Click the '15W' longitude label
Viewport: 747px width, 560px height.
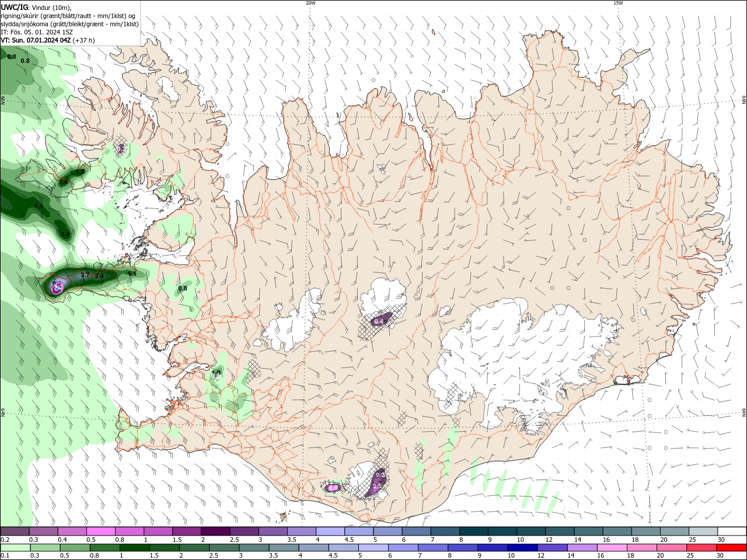(x=618, y=3)
